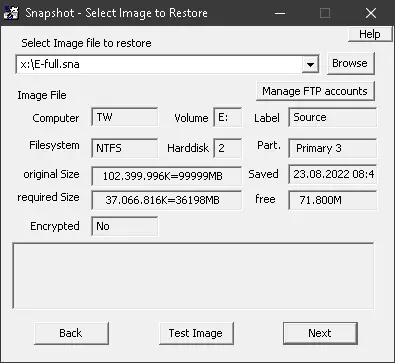Screen dimensions: 395x363
Task: Click Browse to choose an image file
Action: click(350, 63)
